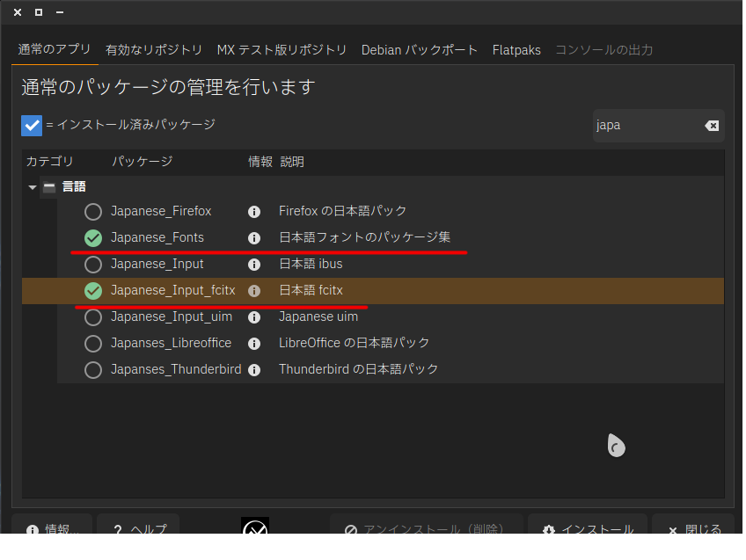Click the インストール button
The height and width of the screenshot is (560, 746).
(x=588, y=524)
